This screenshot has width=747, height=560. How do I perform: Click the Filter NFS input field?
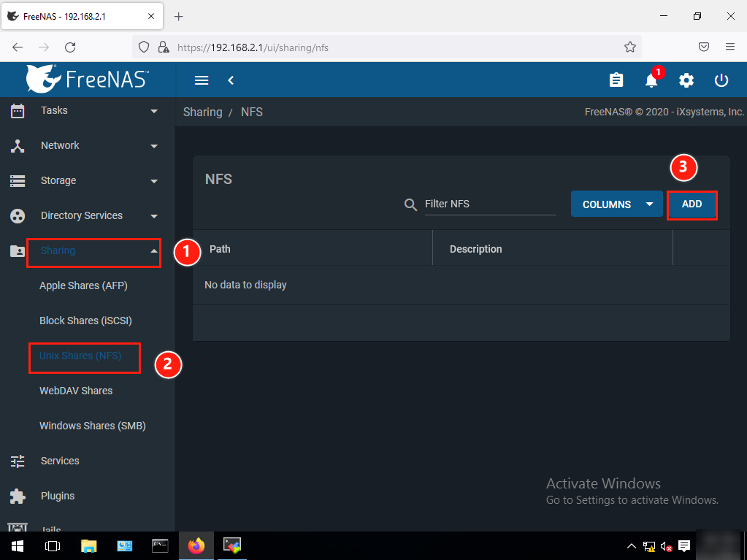coord(490,204)
